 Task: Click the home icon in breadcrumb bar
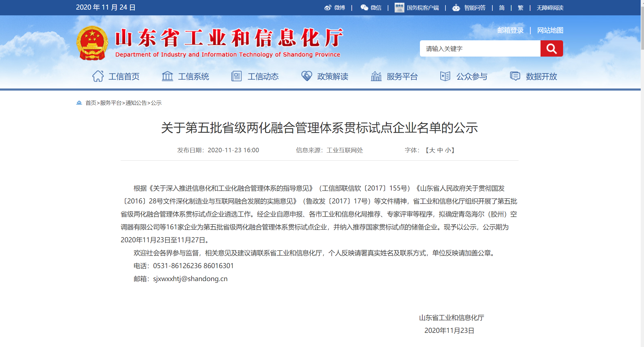pos(79,103)
